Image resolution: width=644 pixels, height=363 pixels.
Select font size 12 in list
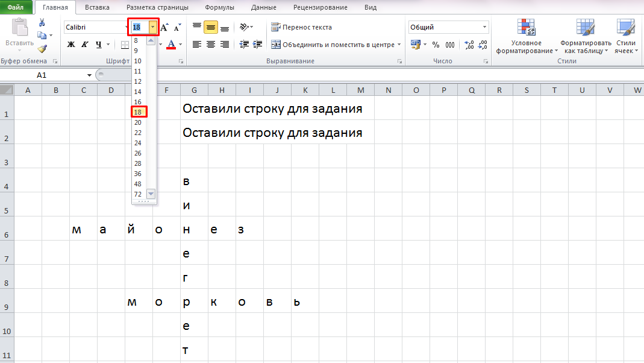point(139,81)
